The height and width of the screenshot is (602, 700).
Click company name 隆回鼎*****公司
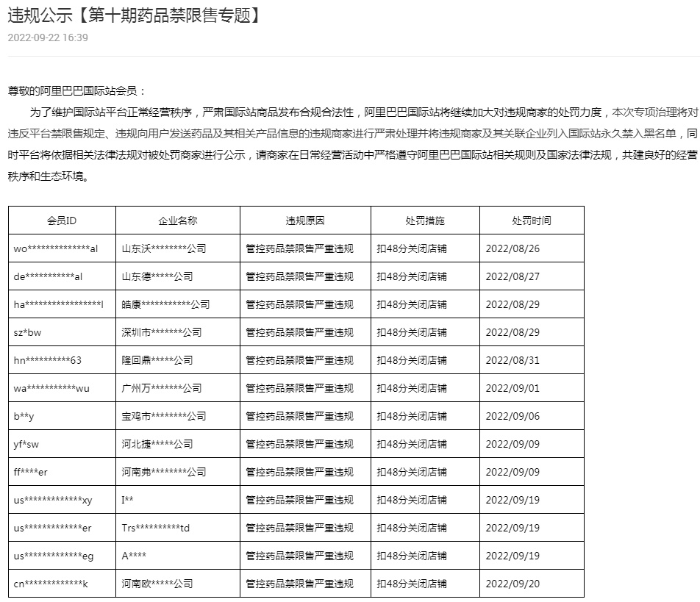tap(157, 360)
